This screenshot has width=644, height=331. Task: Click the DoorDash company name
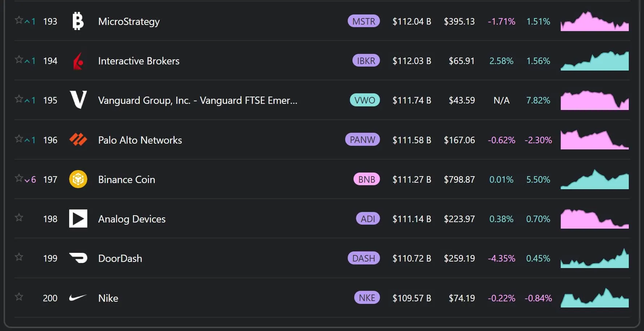[x=120, y=258]
